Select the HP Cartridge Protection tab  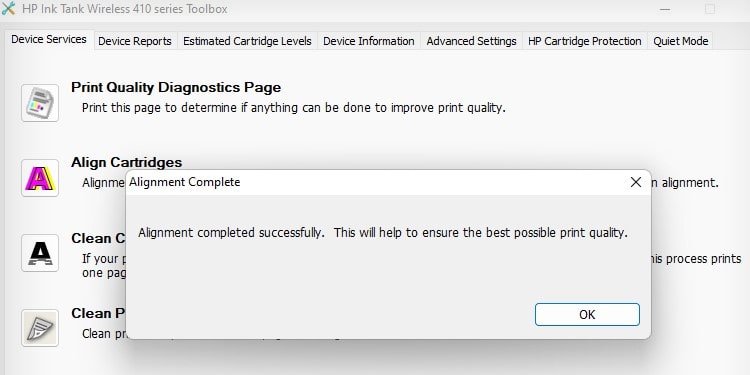click(x=585, y=41)
